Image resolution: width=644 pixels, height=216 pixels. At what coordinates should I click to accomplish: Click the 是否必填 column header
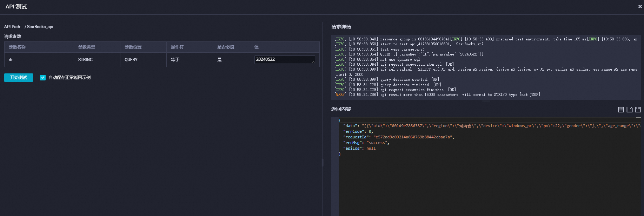click(225, 47)
